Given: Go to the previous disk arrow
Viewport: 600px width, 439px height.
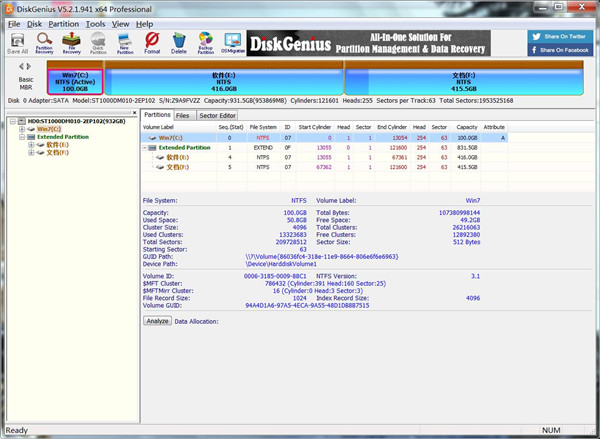Looking at the screenshot, I should pyautogui.click(x=21, y=66).
